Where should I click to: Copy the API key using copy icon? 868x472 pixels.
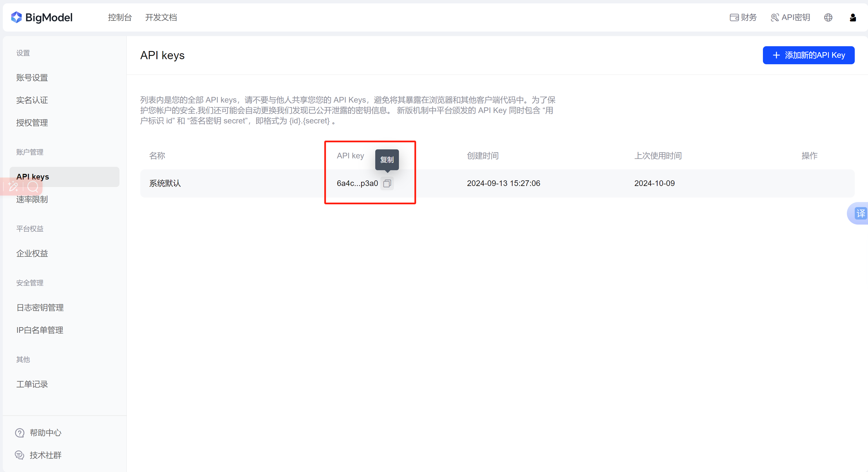387,183
